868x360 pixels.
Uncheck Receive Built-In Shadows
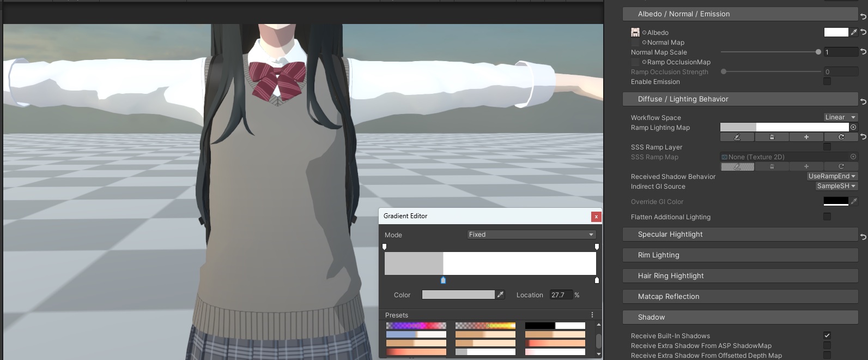tap(827, 335)
